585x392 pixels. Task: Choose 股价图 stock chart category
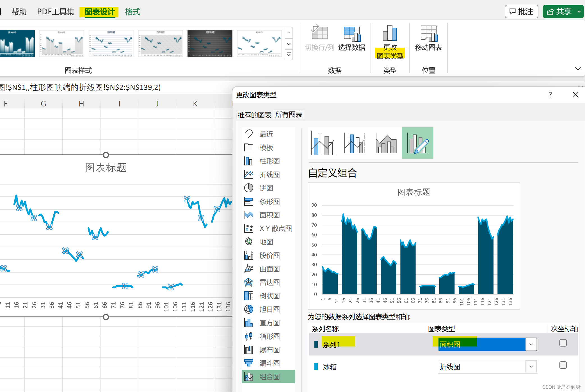coord(268,256)
